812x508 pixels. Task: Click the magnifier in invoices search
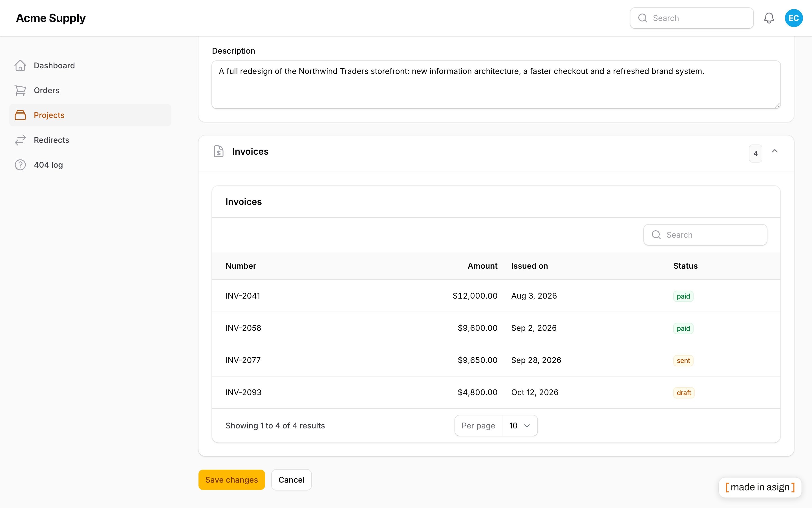point(656,235)
